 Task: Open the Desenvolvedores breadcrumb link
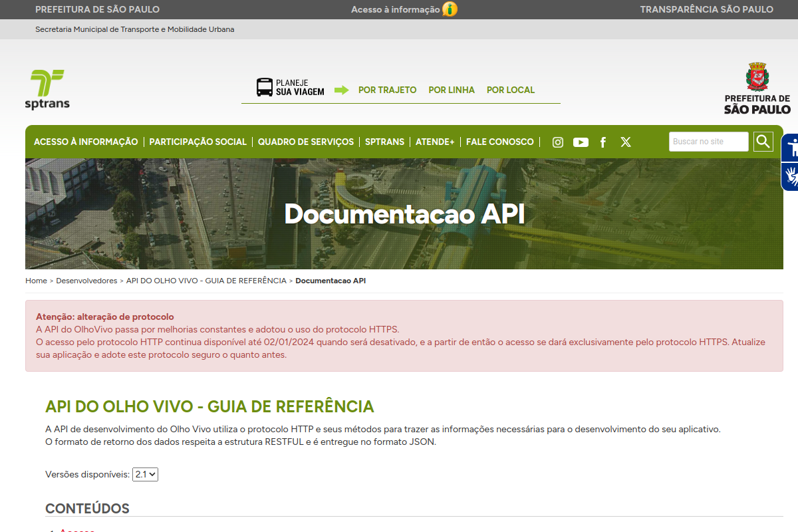click(86, 281)
